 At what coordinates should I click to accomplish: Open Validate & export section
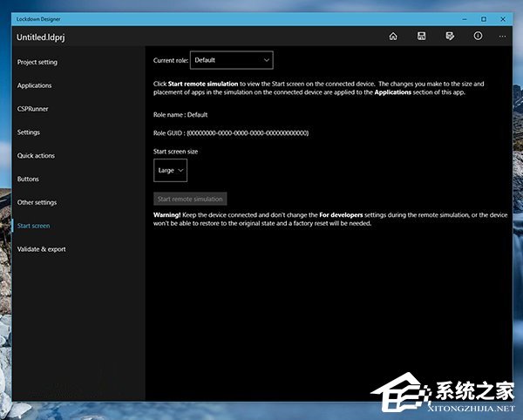(x=41, y=249)
